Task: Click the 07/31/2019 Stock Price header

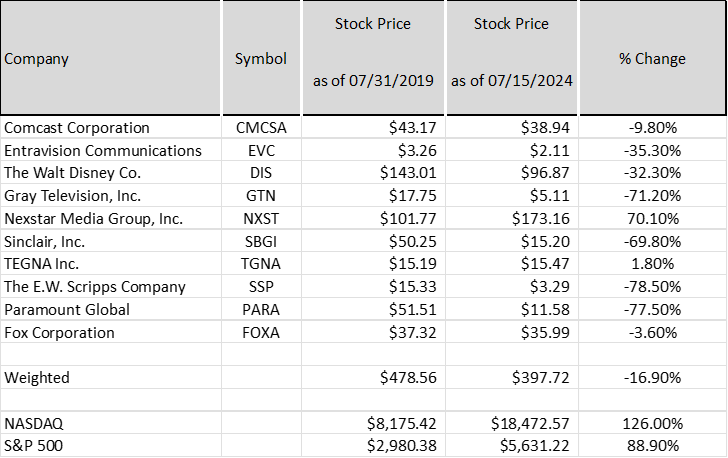Action: 373,58
